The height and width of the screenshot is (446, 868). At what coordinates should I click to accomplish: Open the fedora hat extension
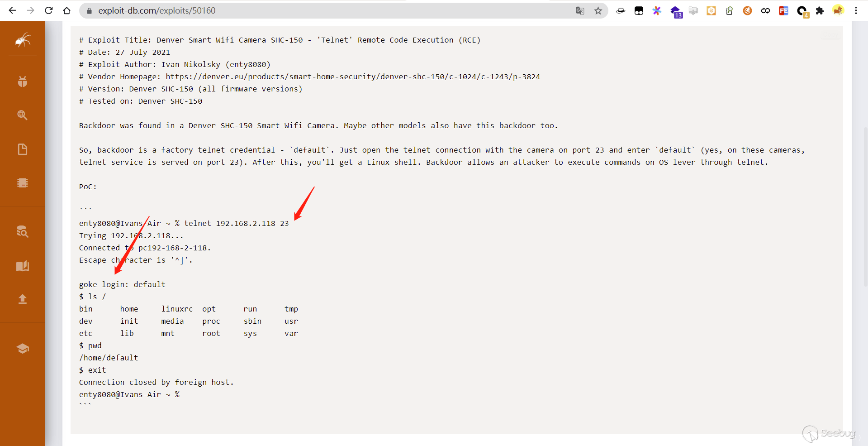(x=621, y=10)
